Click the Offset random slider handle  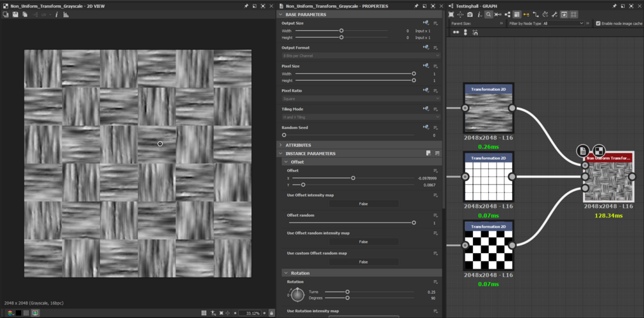(414, 222)
